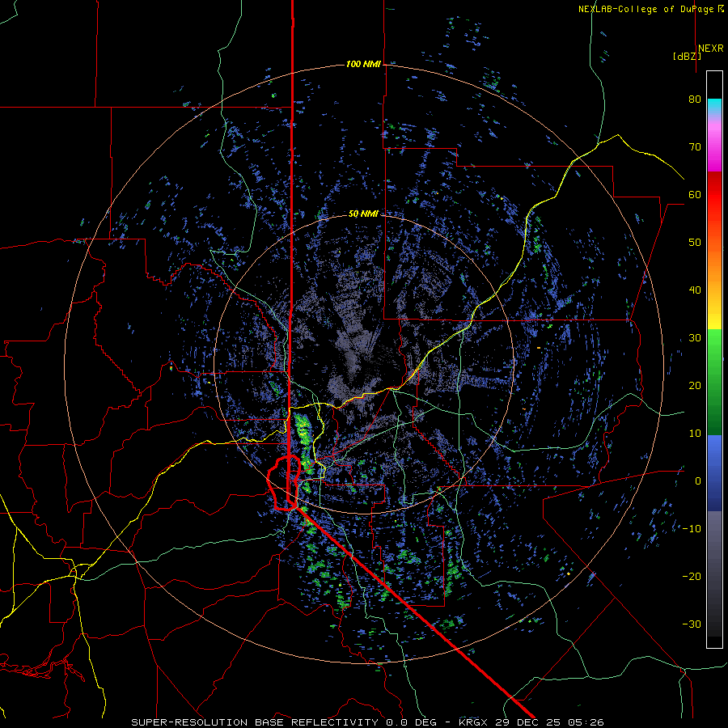728x728 pixels.
Task: Click the -10 value on the dBZ scale
Action: [x=692, y=529]
